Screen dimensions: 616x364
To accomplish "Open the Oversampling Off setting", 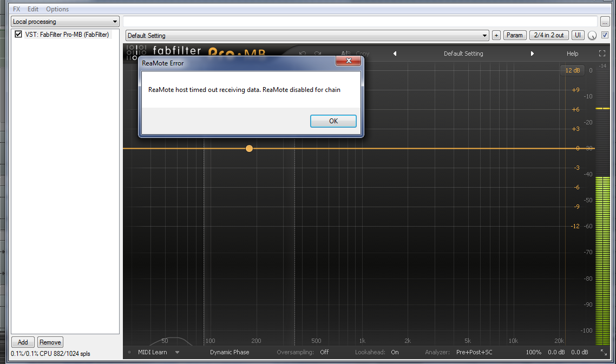I will 324,352.
